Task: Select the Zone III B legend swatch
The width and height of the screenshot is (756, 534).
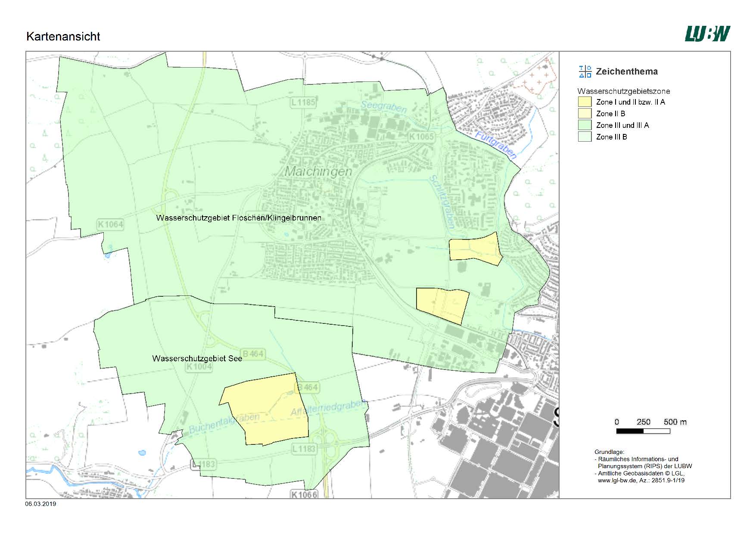Action: (x=585, y=137)
